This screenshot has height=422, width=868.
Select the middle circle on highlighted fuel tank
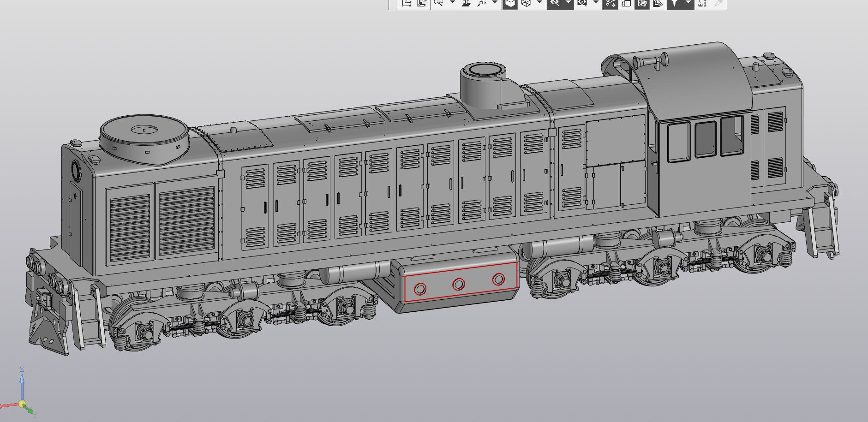[x=458, y=284]
